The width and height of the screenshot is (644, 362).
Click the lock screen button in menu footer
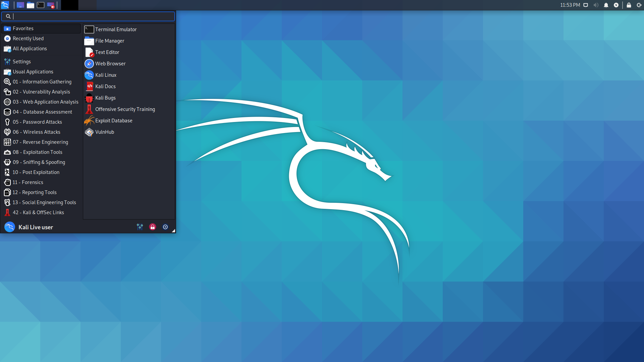153,227
